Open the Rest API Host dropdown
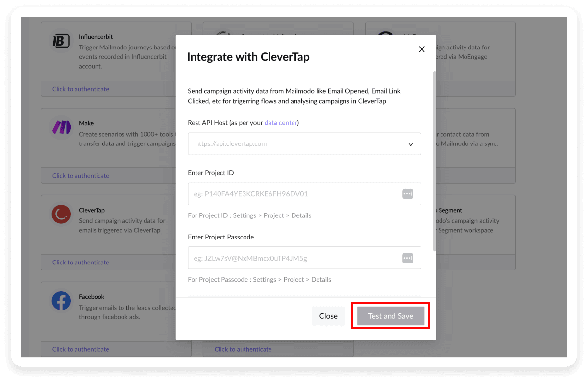The height and width of the screenshot is (382, 588). coord(304,144)
